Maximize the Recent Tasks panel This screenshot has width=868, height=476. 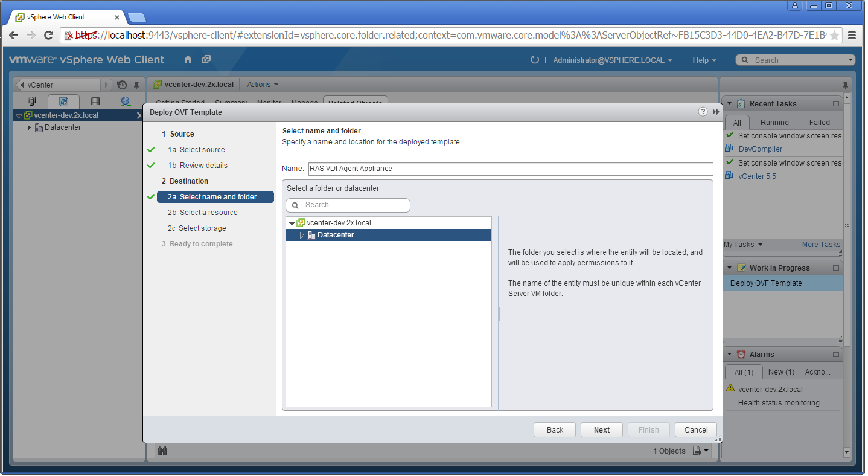tap(836, 104)
